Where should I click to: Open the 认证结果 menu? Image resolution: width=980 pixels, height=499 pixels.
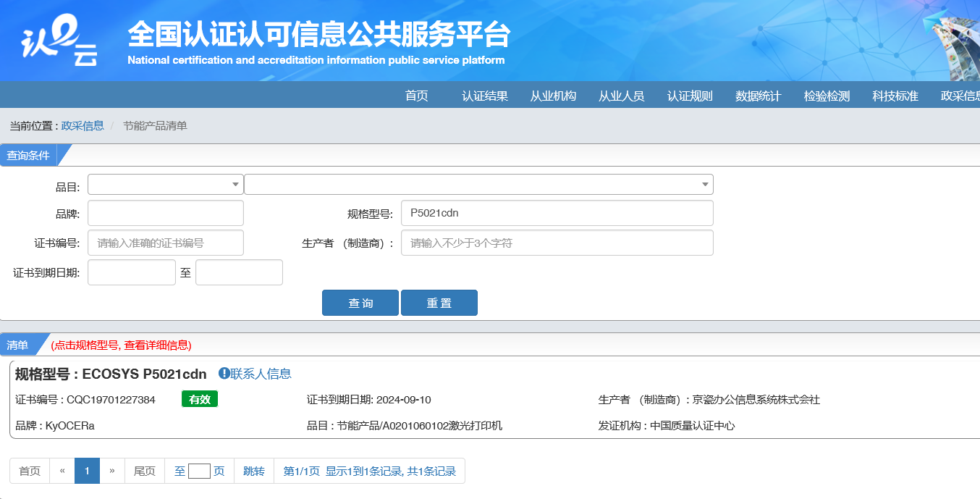tap(485, 96)
